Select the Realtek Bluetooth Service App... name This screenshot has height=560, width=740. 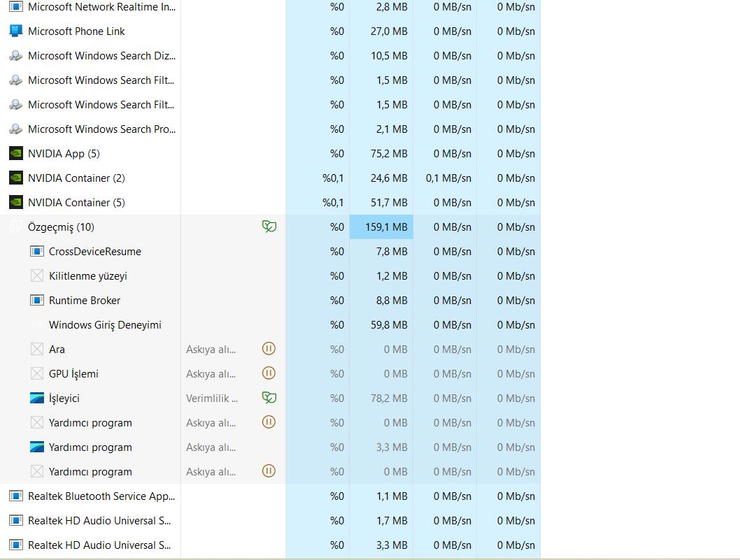101,496
